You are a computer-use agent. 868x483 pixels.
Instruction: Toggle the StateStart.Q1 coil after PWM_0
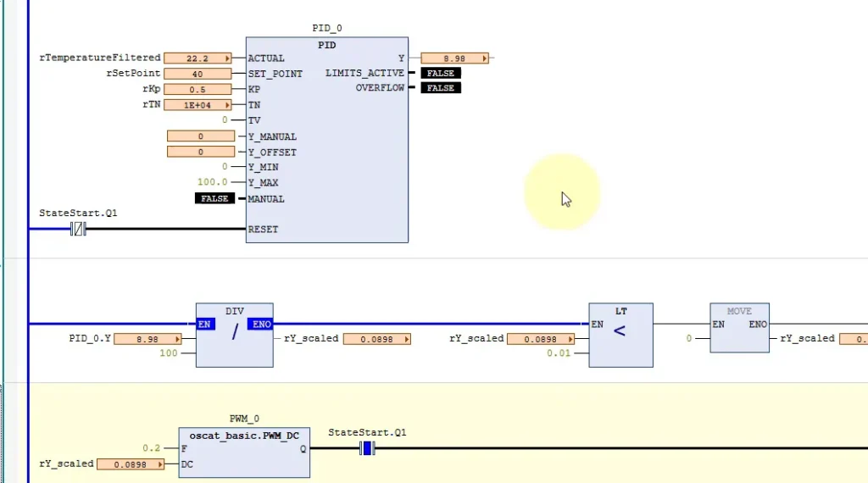pyautogui.click(x=367, y=449)
